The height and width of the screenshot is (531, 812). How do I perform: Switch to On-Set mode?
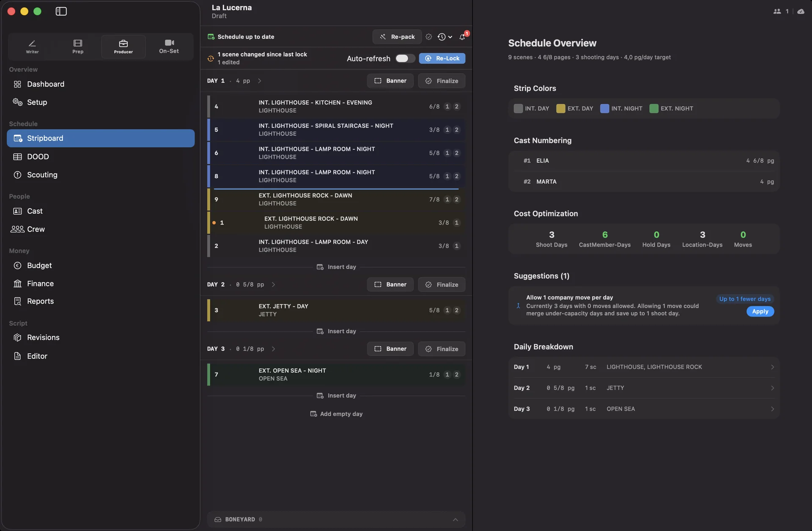169,47
